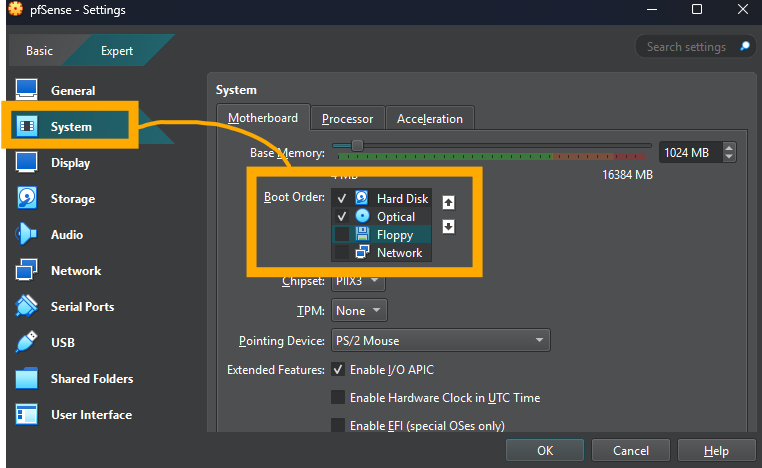The width and height of the screenshot is (762, 468).
Task: Click the Base Memory 1024 MB value field
Action: point(690,153)
